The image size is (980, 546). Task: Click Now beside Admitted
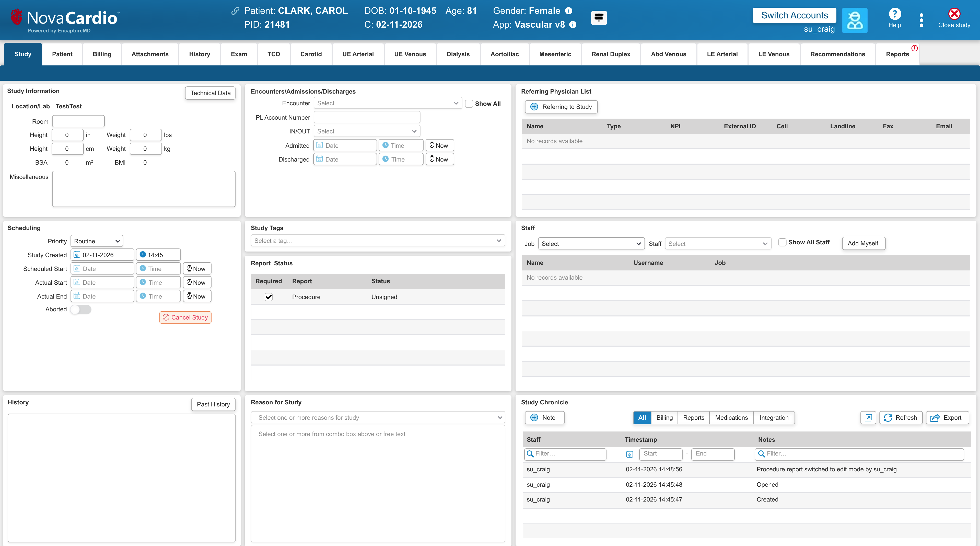439,145
